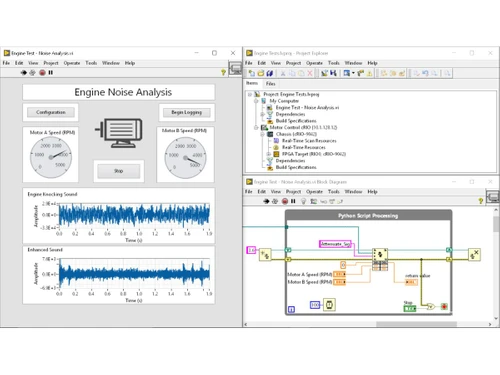Select Real-Time Resources in project tree

click(304, 147)
